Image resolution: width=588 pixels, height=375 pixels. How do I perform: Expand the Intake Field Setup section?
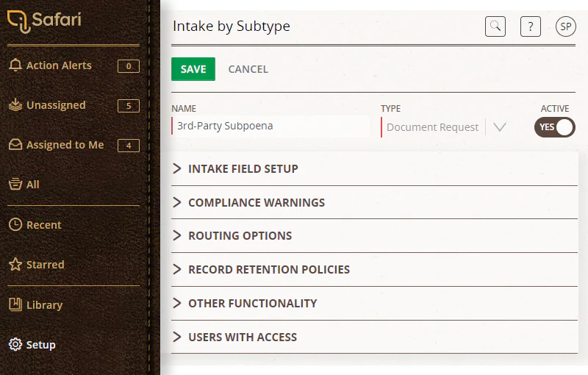(374, 169)
